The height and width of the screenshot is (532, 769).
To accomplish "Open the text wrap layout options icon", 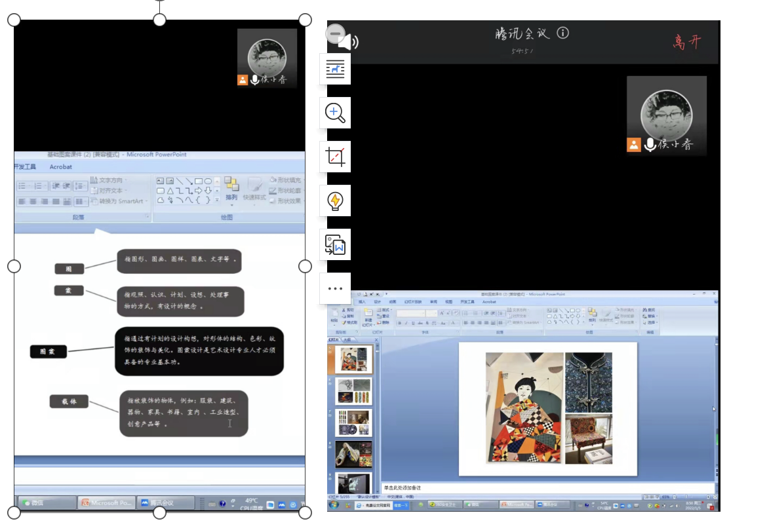I will pyautogui.click(x=335, y=69).
